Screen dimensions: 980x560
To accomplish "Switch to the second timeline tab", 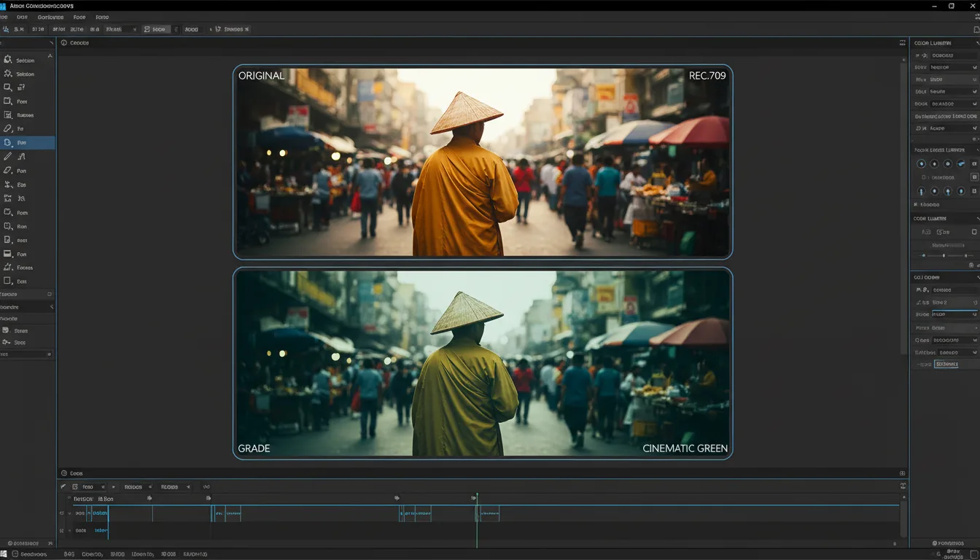I will coord(133,486).
